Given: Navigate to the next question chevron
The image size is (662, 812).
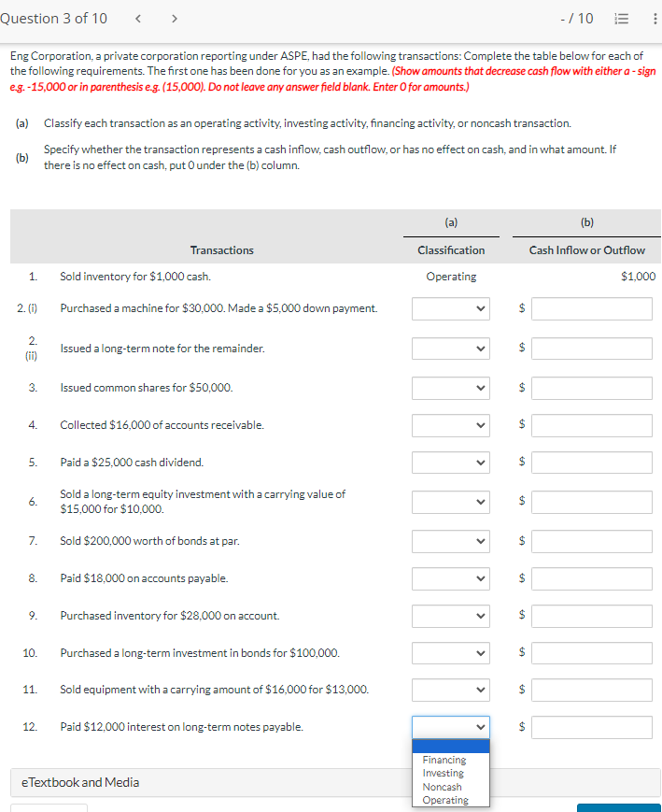Looking at the screenshot, I should [x=174, y=18].
